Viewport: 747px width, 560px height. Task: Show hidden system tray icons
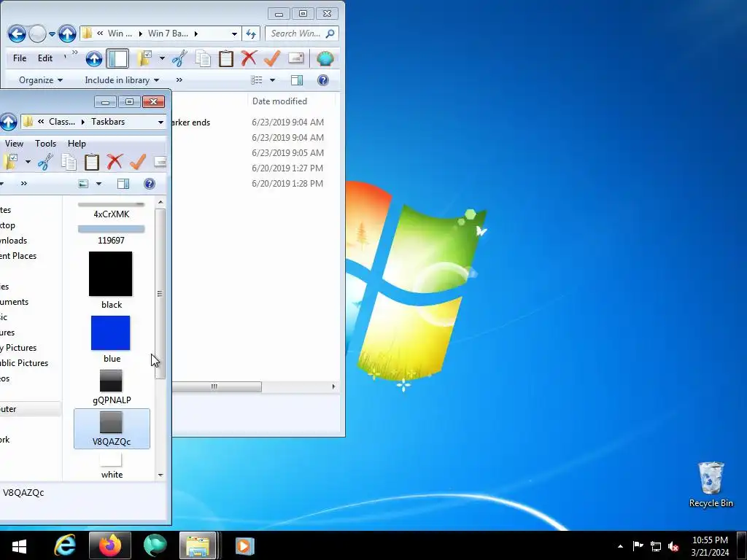point(620,546)
